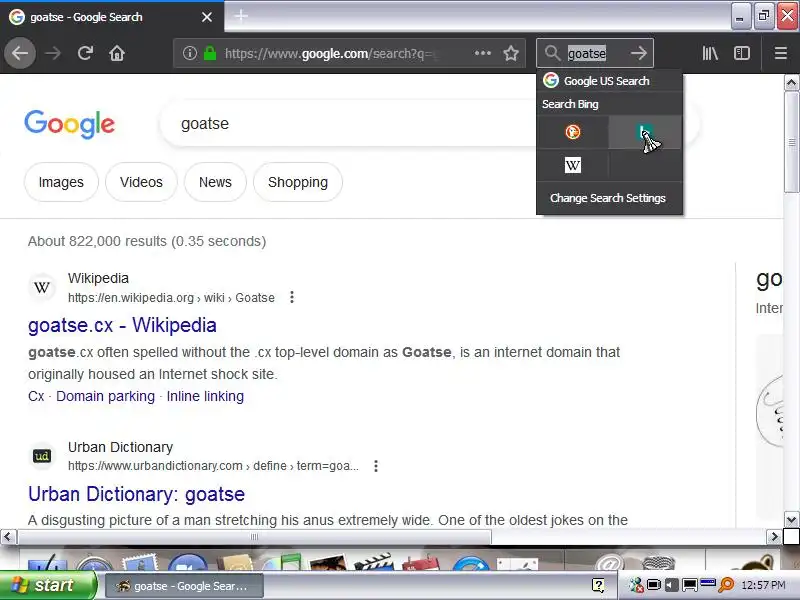Click the browser search bar text field
The width and height of the screenshot is (800, 600).
[594, 53]
